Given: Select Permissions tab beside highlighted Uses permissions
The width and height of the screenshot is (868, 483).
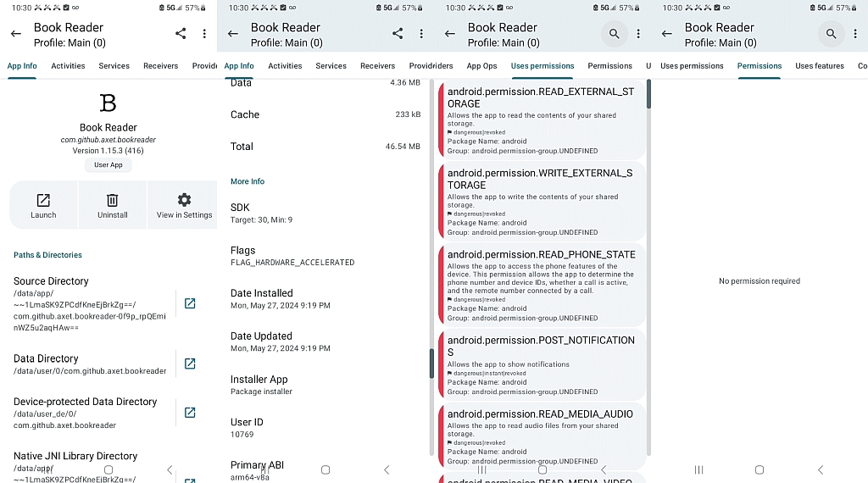Looking at the screenshot, I should (610, 66).
